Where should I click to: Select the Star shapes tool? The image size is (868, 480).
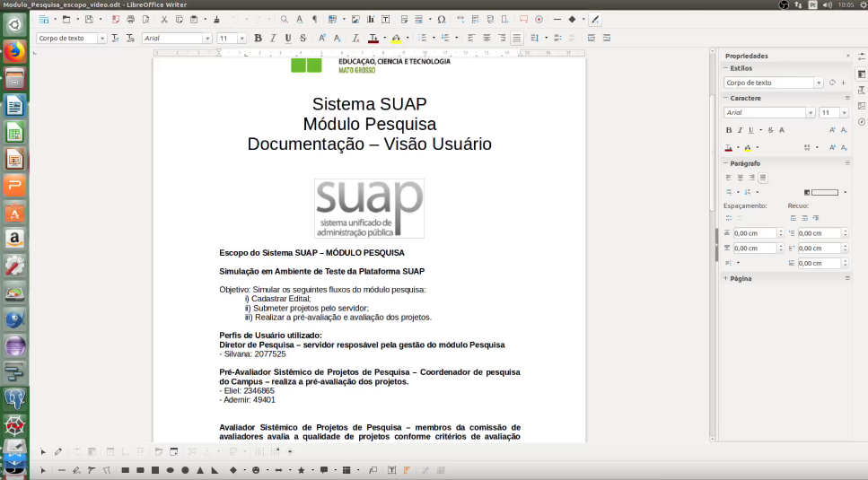[x=301, y=471]
